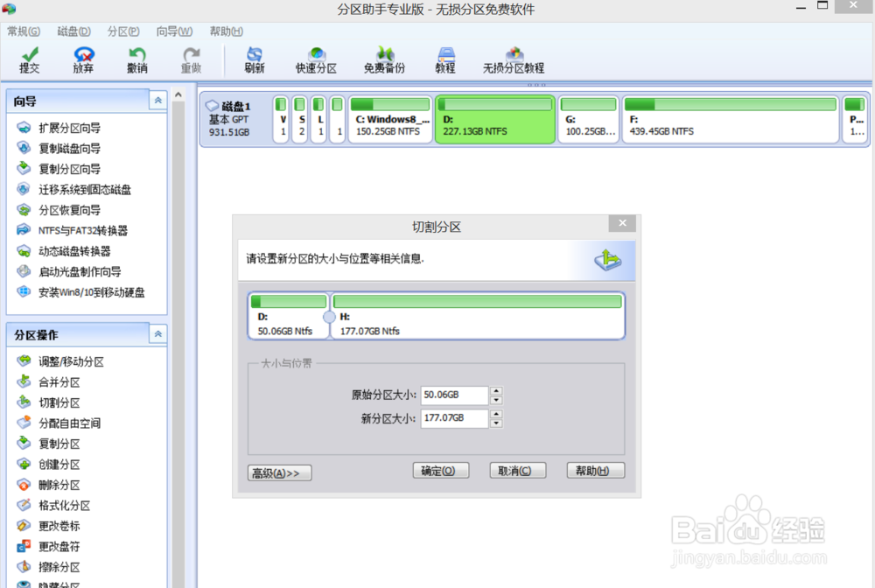Select the small V partition block
The image size is (875, 588).
(x=282, y=119)
